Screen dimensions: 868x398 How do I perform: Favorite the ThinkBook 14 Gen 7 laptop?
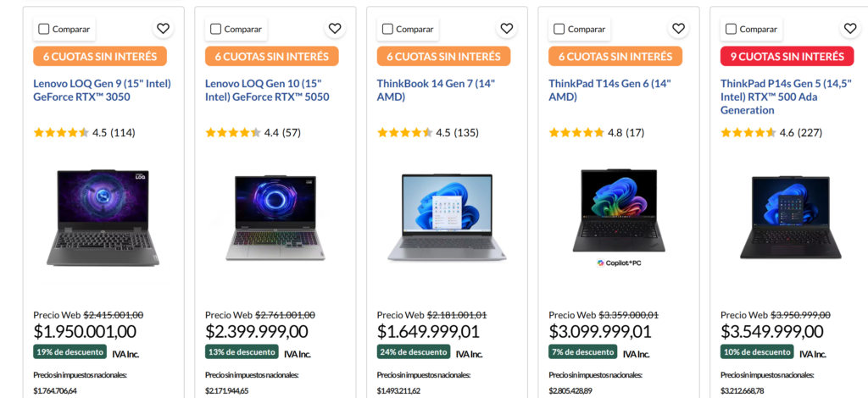tap(506, 29)
